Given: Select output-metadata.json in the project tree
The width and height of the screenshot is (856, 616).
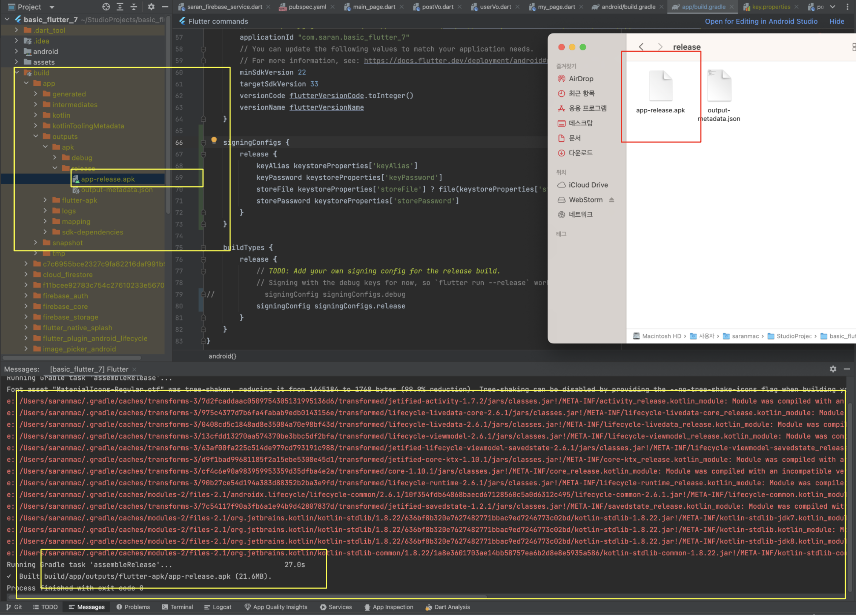Looking at the screenshot, I should point(117,190).
